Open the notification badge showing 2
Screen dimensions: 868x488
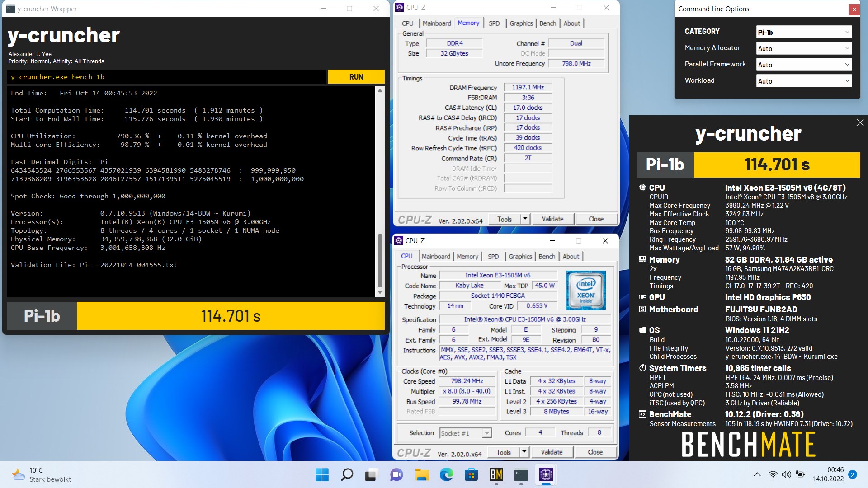852,474
